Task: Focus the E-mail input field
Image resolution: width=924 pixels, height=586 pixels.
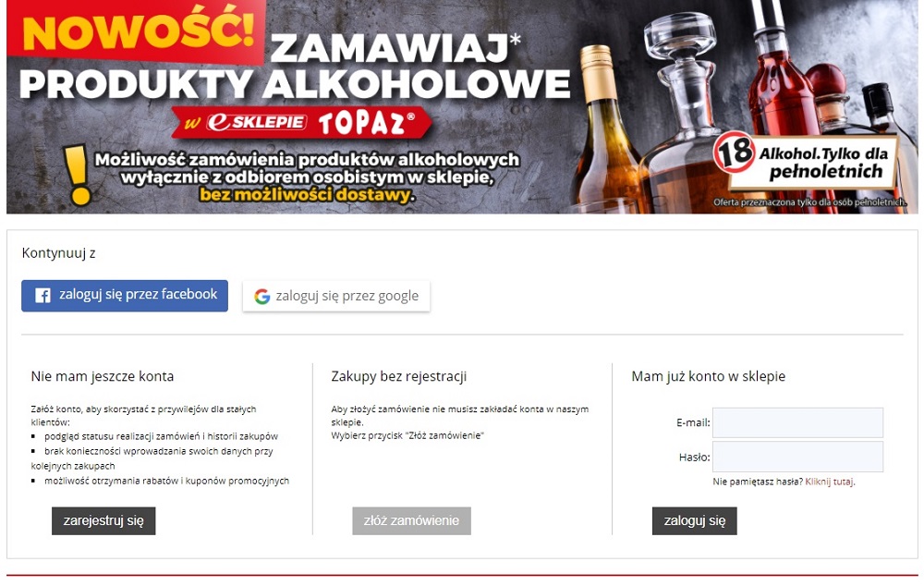Action: point(797,422)
